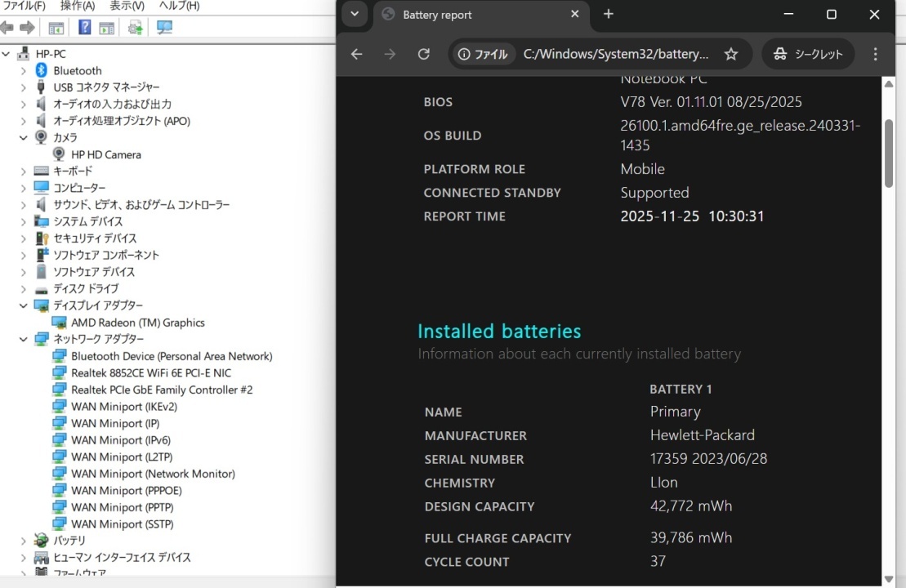Click the update driver toolbar icon
906x588 pixels.
135,28
